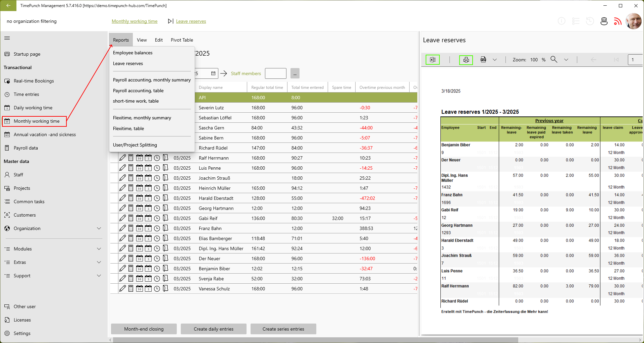Expand the Support section

coord(99,276)
